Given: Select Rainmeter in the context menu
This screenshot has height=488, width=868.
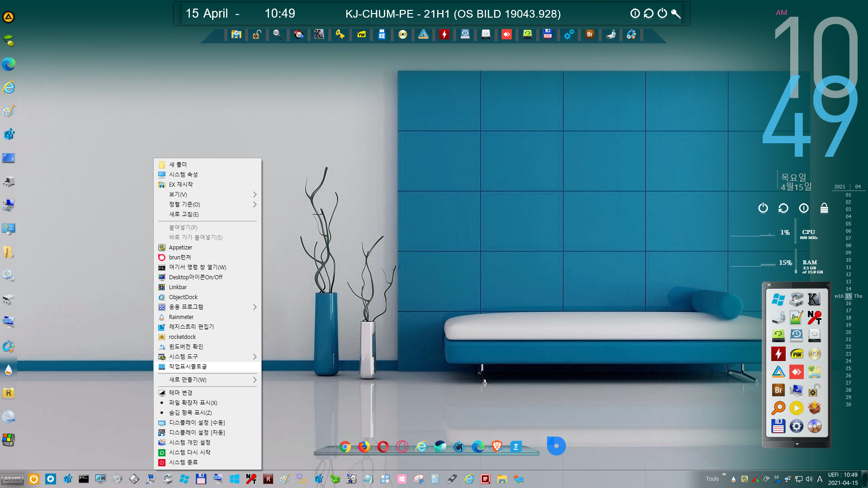Looking at the screenshot, I should [x=208, y=317].
